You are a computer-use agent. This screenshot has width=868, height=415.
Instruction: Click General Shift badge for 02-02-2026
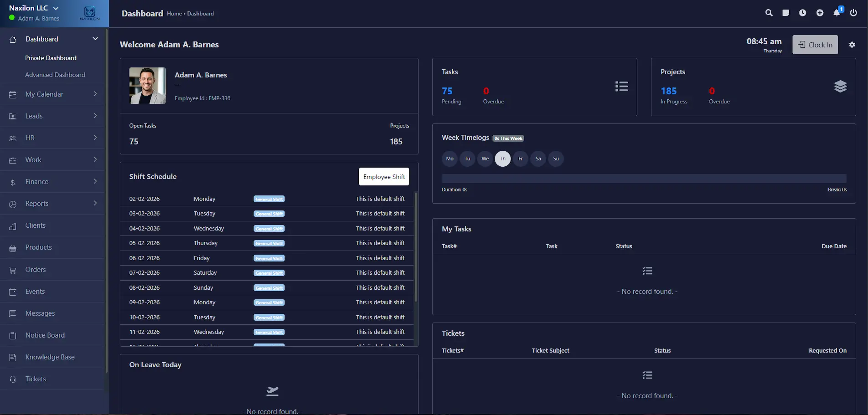click(269, 199)
